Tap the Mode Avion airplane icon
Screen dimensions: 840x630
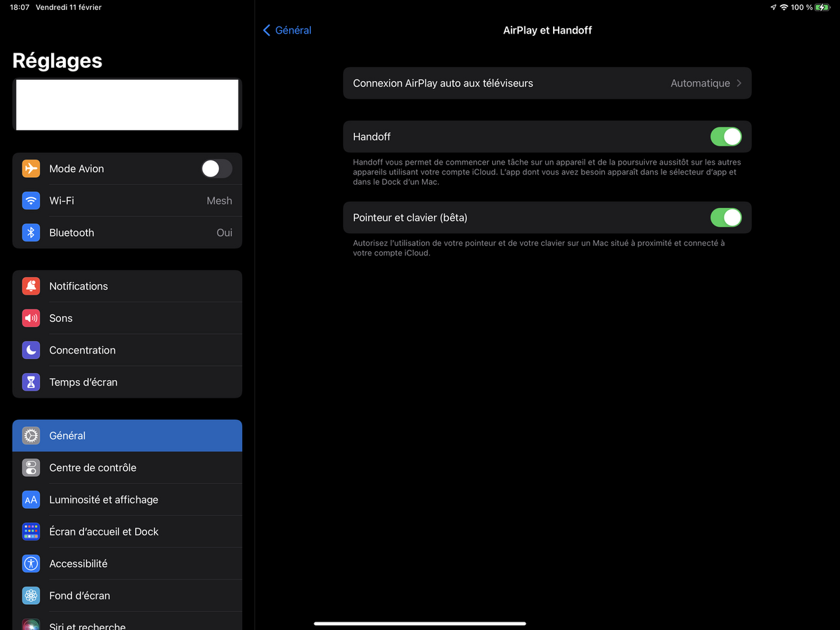pos(31,169)
